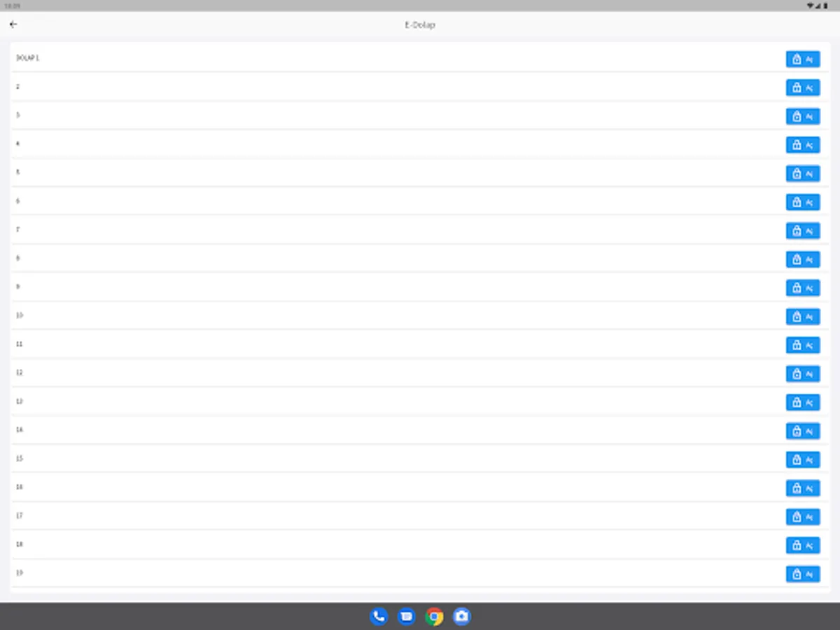This screenshot has width=840, height=630.
Task: Unlock locker 4 using its Aç button
Action: pyautogui.click(x=803, y=145)
